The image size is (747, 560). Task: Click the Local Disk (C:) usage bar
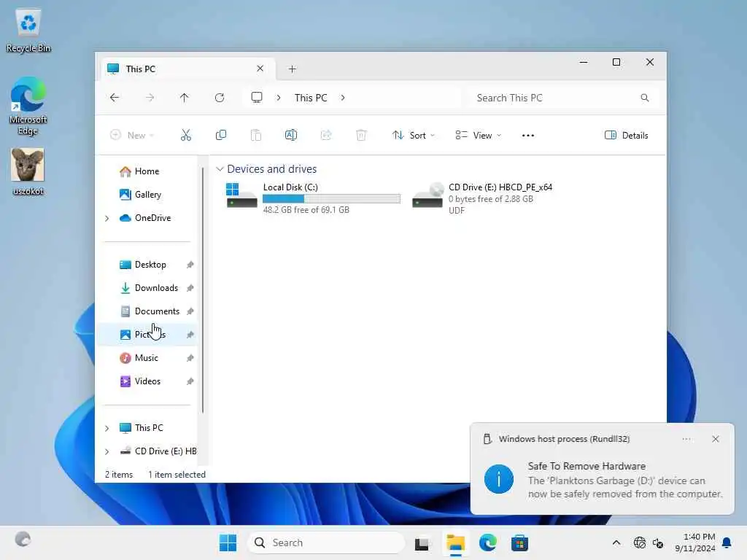[x=332, y=198]
